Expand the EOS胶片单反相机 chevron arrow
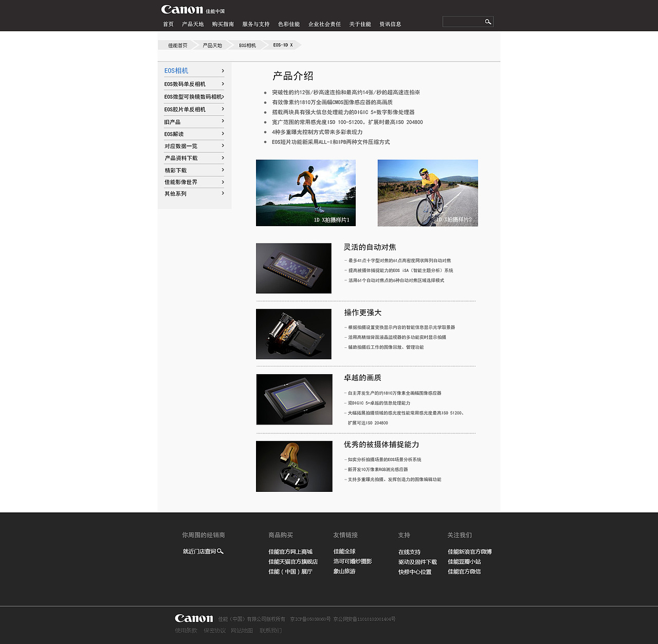The width and height of the screenshot is (658, 644). [x=223, y=109]
